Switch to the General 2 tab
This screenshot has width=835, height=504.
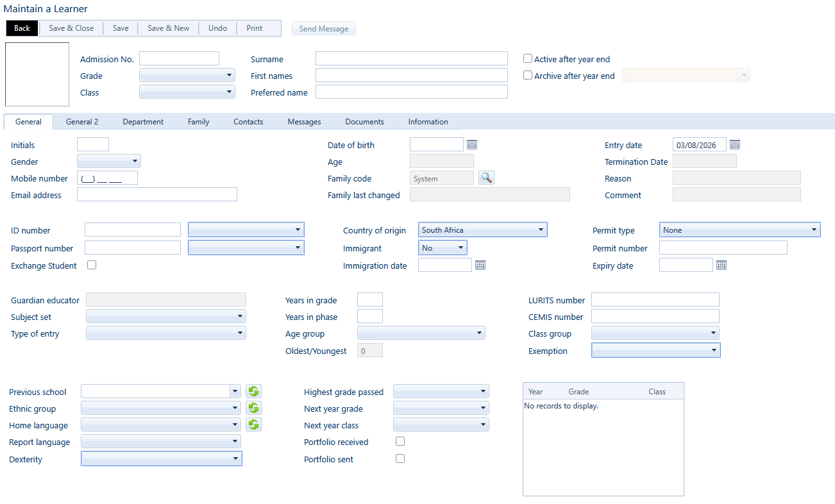[82, 121]
